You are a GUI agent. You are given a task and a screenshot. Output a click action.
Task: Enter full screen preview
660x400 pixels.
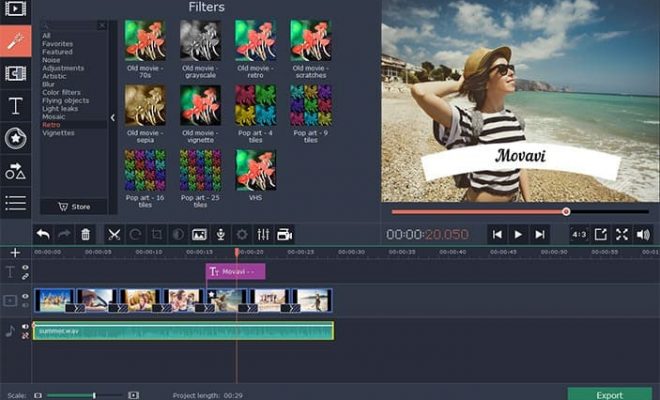click(622, 234)
